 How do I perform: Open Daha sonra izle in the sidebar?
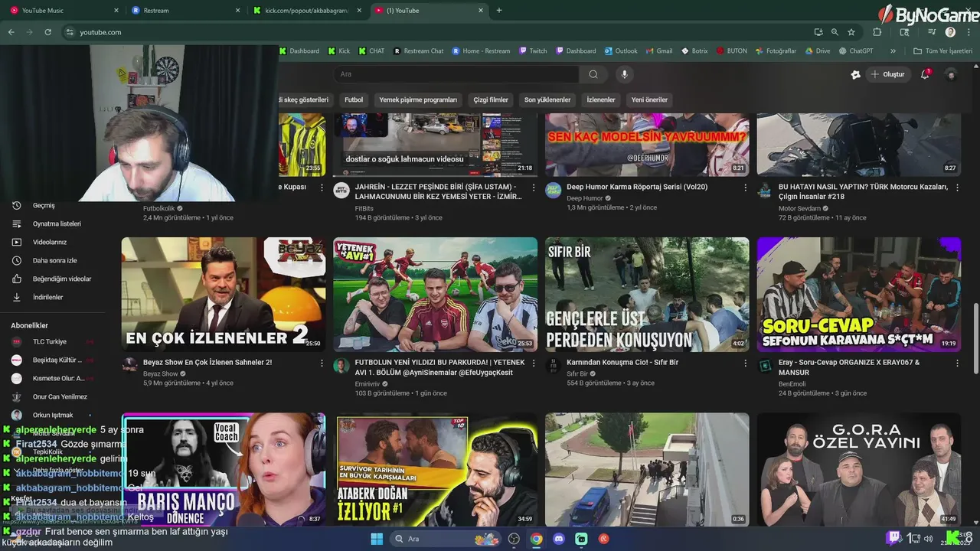54,260
